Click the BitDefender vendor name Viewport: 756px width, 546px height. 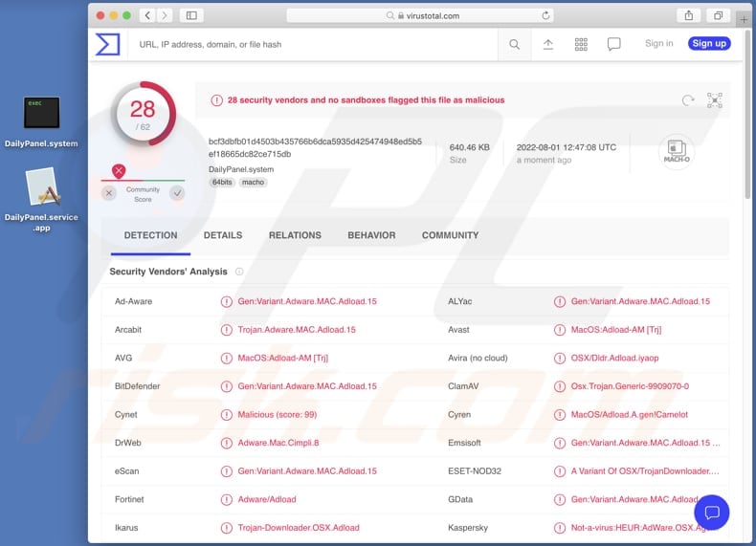[x=138, y=386]
